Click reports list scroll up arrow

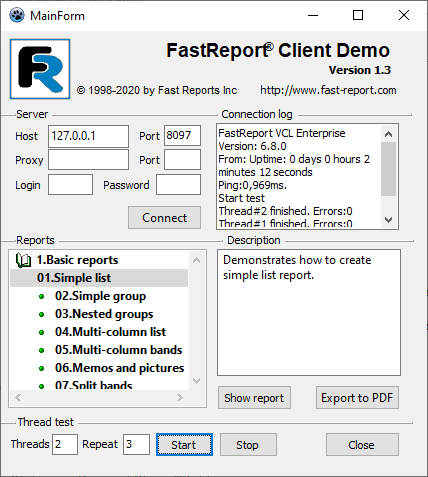197,260
